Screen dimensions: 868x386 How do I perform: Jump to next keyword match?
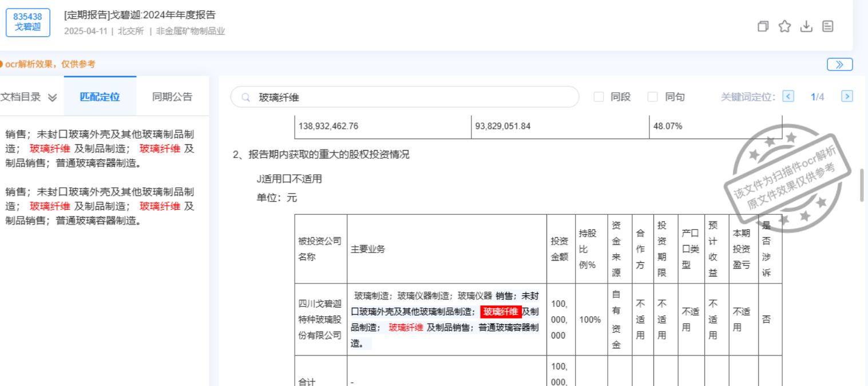[x=847, y=97]
